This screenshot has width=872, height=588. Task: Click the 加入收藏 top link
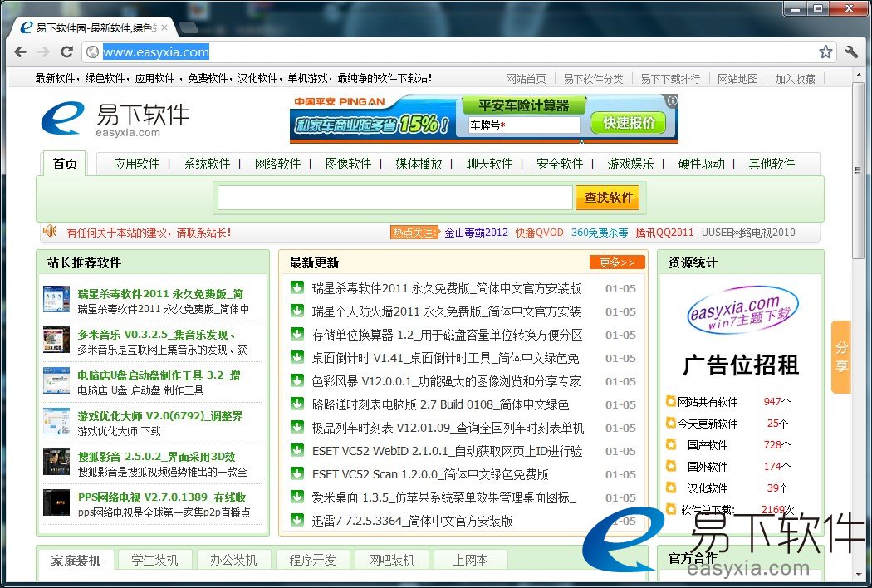tap(795, 79)
